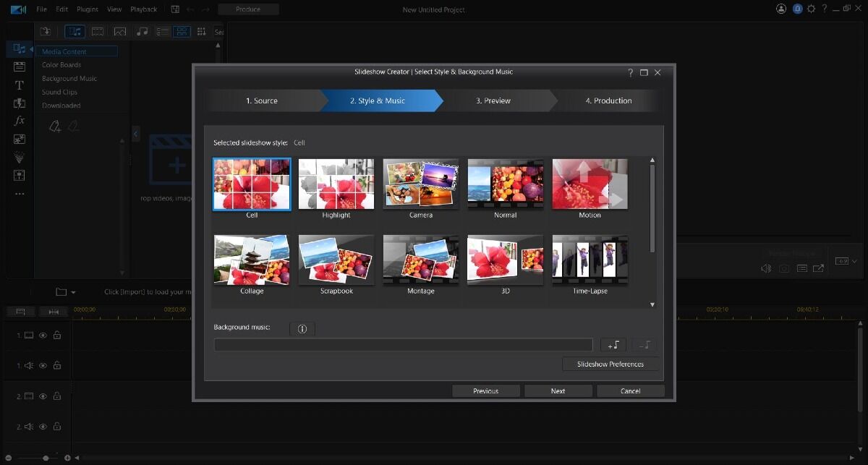Mute the preview audio speaker icon

pyautogui.click(x=765, y=268)
